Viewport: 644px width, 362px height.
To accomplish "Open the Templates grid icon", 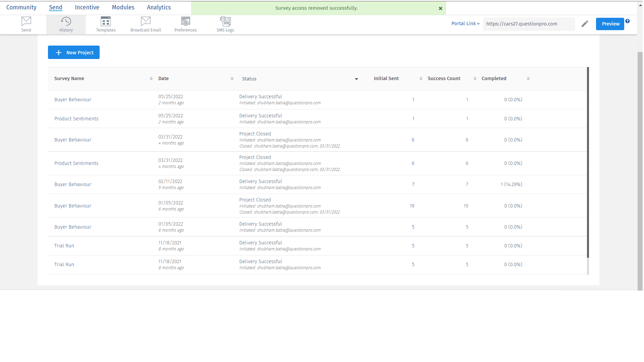I will pyautogui.click(x=106, y=21).
